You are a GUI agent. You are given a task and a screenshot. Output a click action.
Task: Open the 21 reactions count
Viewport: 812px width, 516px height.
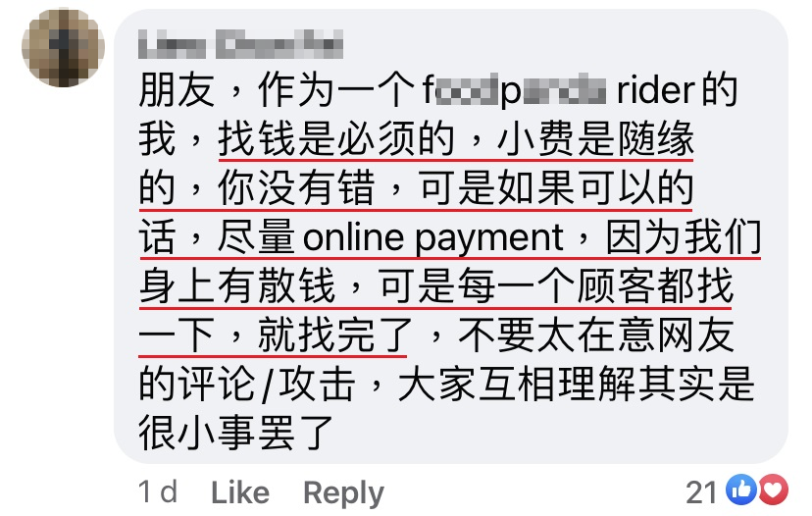[x=700, y=492]
